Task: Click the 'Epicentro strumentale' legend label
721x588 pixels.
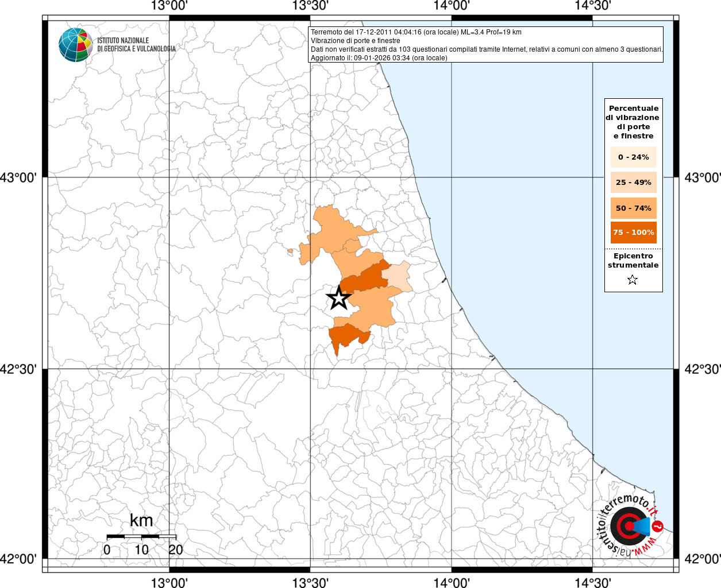Action: coord(633,260)
